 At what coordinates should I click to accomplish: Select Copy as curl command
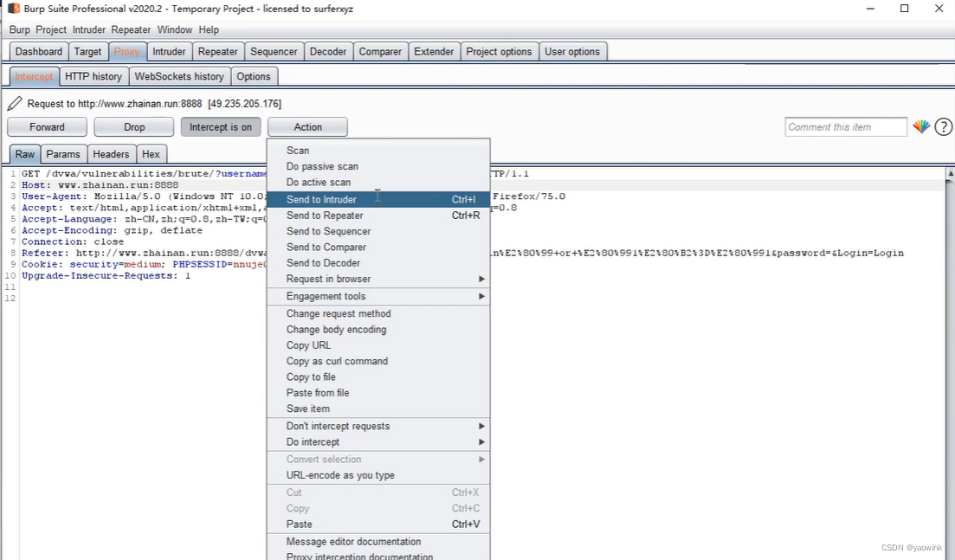378,361
